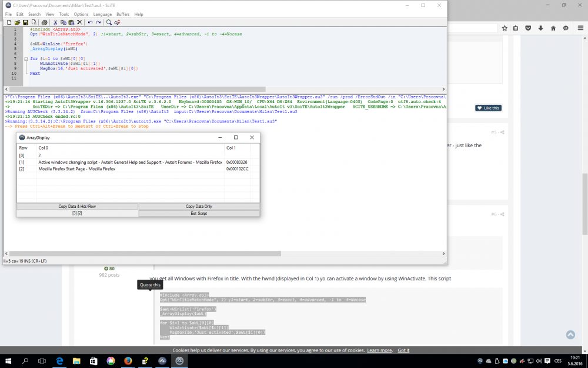Share post #5 using its share icon
The height and width of the screenshot is (368, 588).
(x=502, y=132)
